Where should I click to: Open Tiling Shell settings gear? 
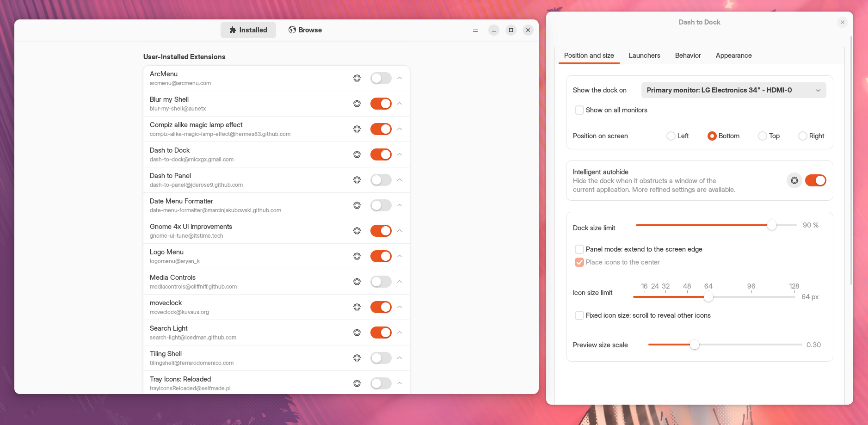click(x=357, y=358)
